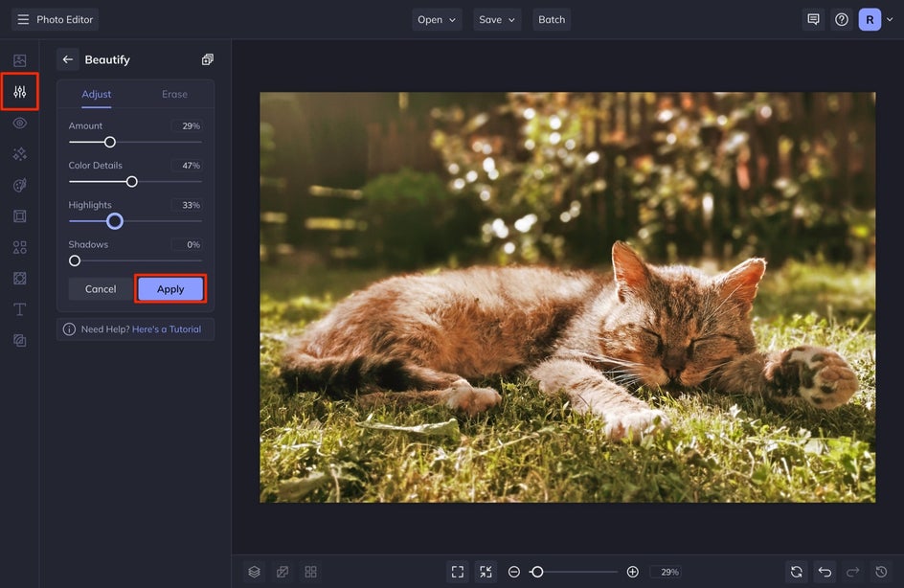Screen dimensions: 904x588
Task: Click the zoom in plus button
Action: point(632,572)
